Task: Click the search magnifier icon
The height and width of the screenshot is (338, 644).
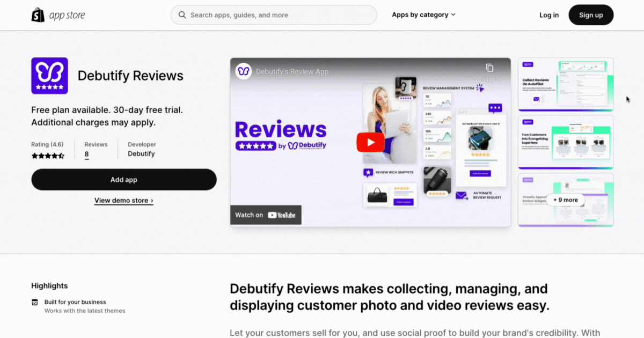Action: (x=182, y=15)
